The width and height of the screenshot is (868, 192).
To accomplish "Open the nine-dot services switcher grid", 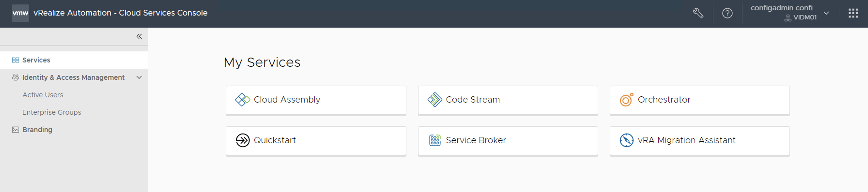I will pyautogui.click(x=853, y=13).
